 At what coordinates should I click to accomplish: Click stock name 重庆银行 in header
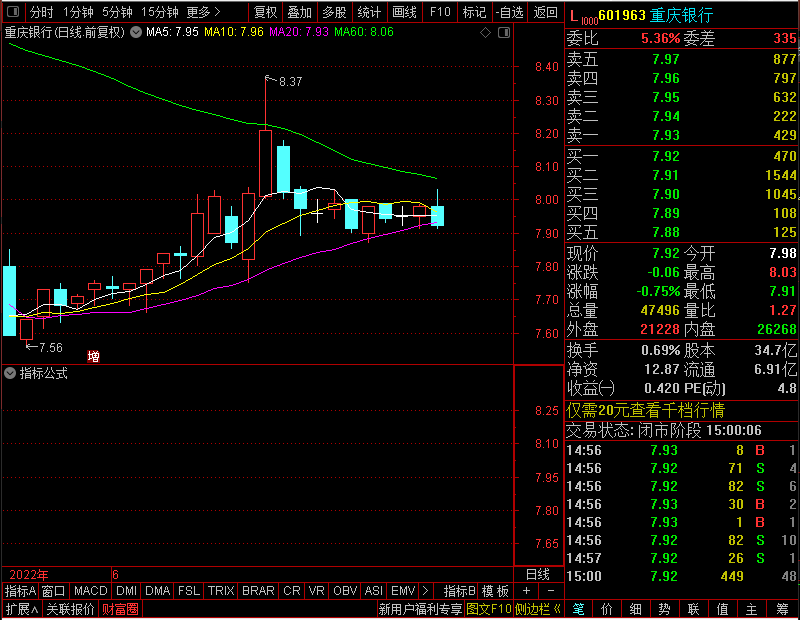681,16
